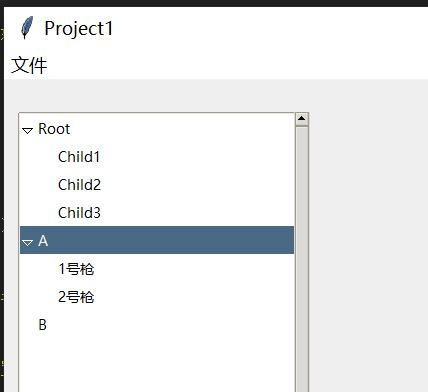
Task: Open the 文件 menu
Action: coord(29,65)
